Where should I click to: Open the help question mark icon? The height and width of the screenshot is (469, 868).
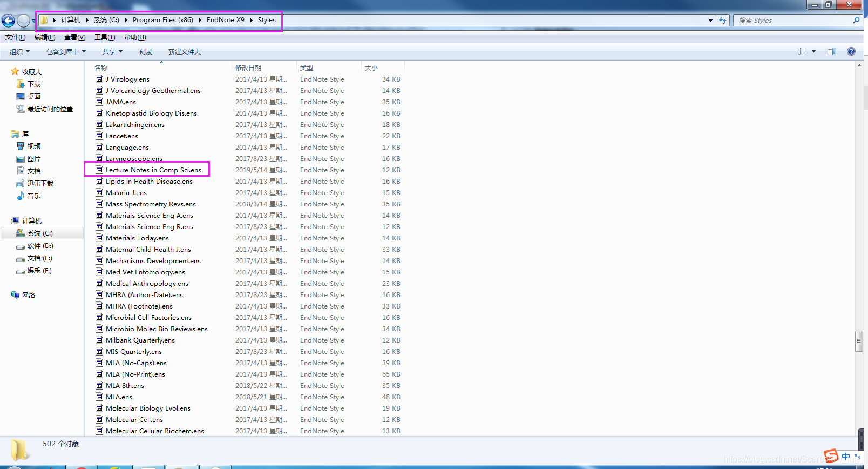point(851,51)
